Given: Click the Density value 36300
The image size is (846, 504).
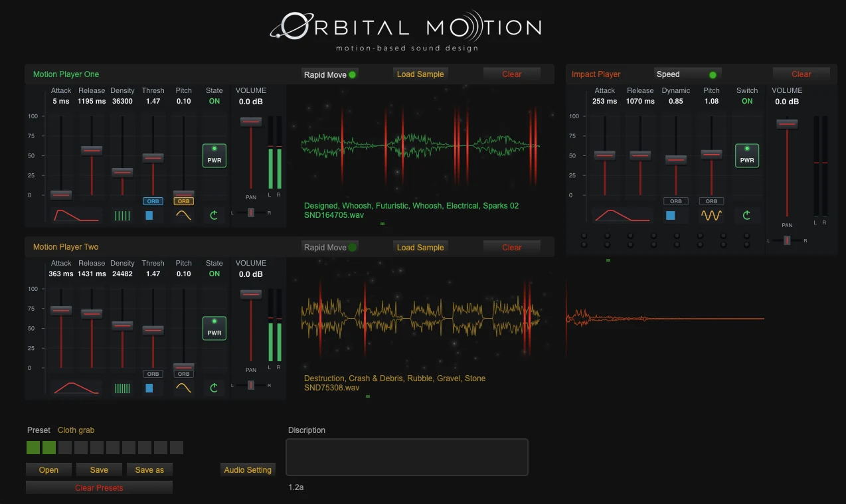Looking at the screenshot, I should click(x=122, y=102).
